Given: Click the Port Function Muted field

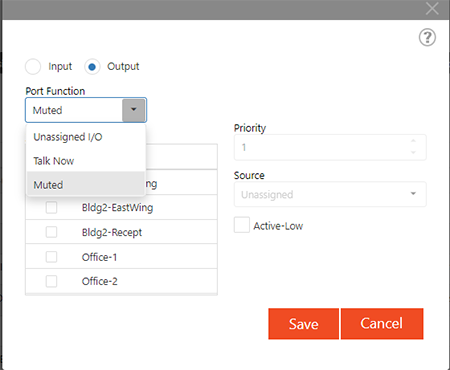Looking at the screenshot, I should click(x=74, y=110).
